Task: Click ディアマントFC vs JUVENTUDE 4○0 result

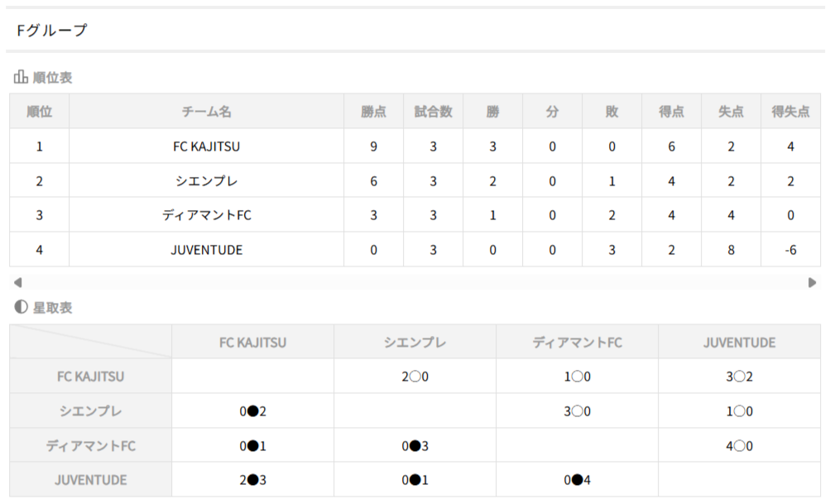Action: coord(739,446)
